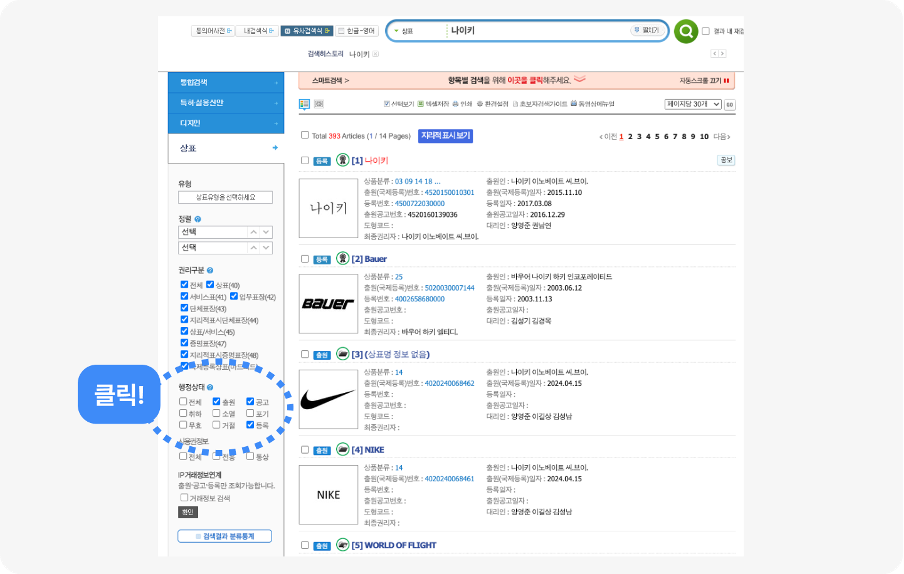The image size is (904, 574).
Task: Open the Bauer logo thumbnail
Action: [x=328, y=304]
